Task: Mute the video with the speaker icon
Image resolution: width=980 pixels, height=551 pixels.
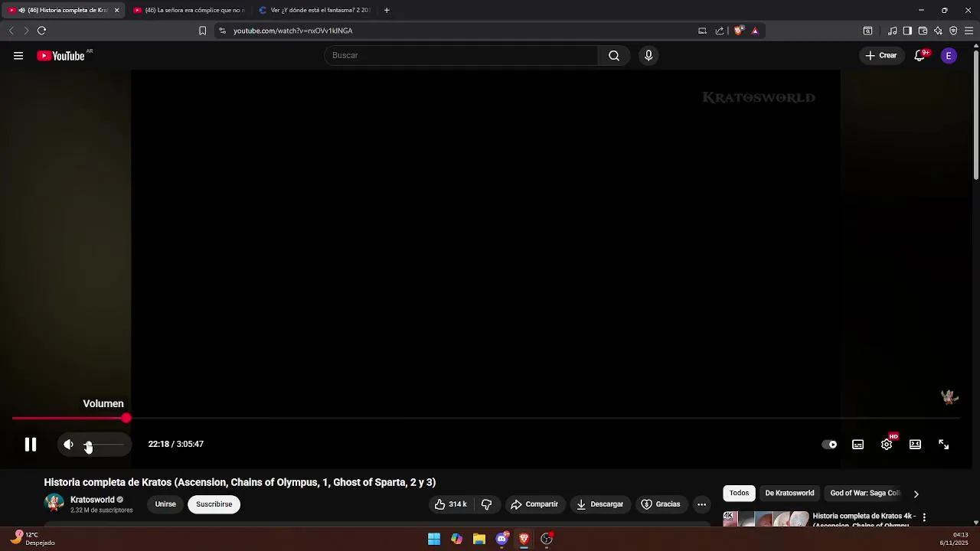Action: [68, 445]
